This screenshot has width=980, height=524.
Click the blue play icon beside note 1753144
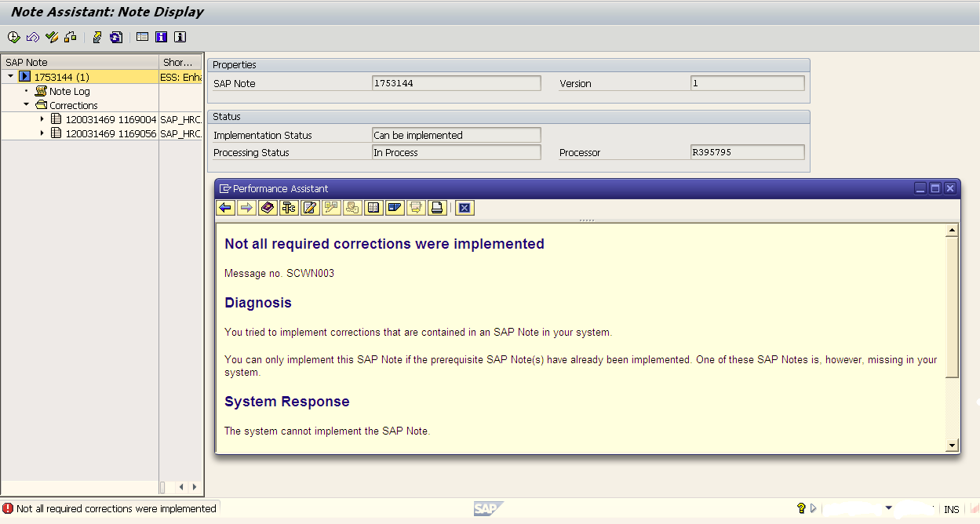(x=25, y=77)
